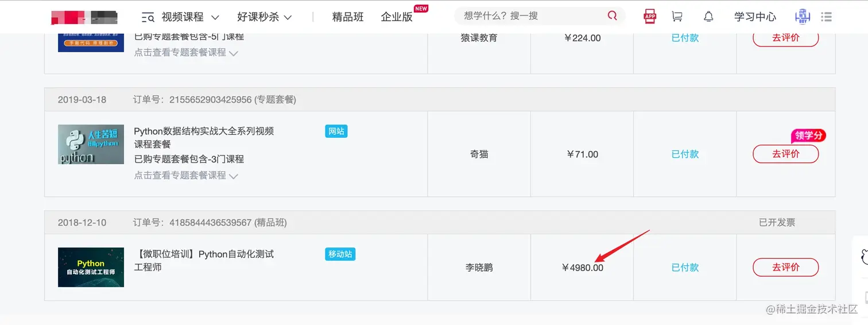
Task: Open the notifications bell
Action: (x=708, y=17)
